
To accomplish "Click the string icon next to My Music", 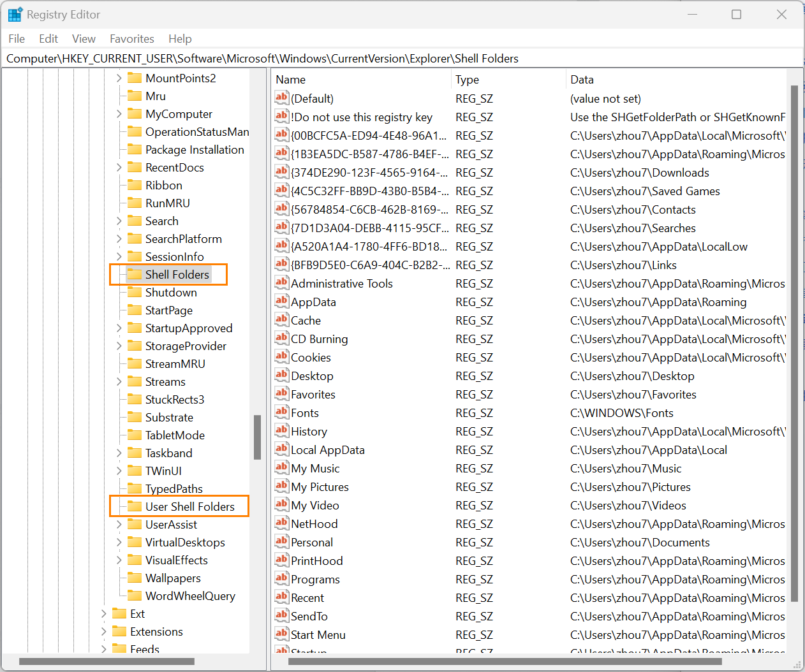I will [x=282, y=467].
